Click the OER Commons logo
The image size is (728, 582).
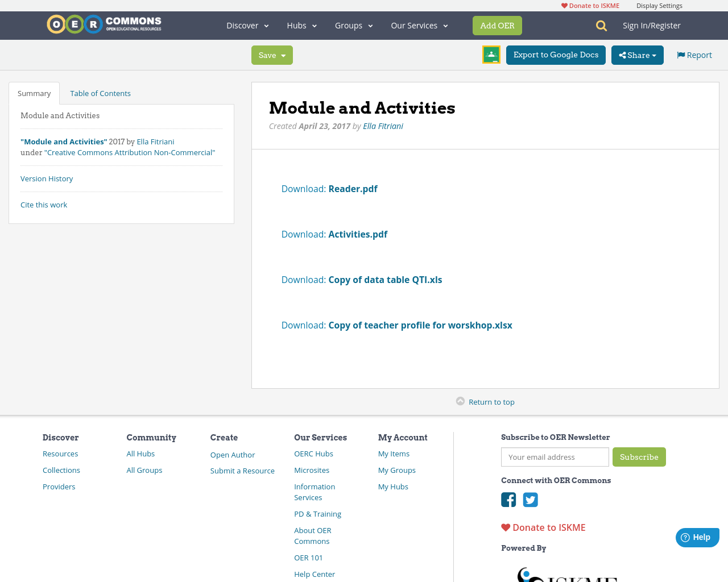pos(104,23)
